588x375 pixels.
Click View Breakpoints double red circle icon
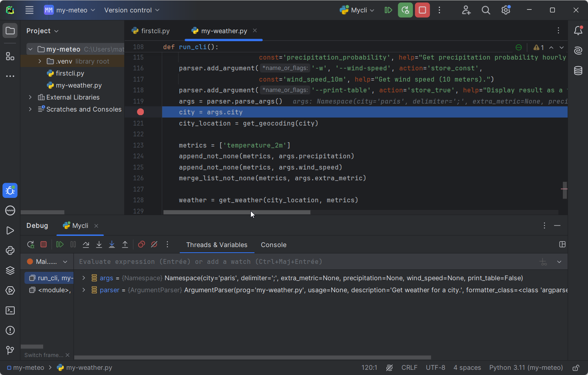[x=141, y=245]
